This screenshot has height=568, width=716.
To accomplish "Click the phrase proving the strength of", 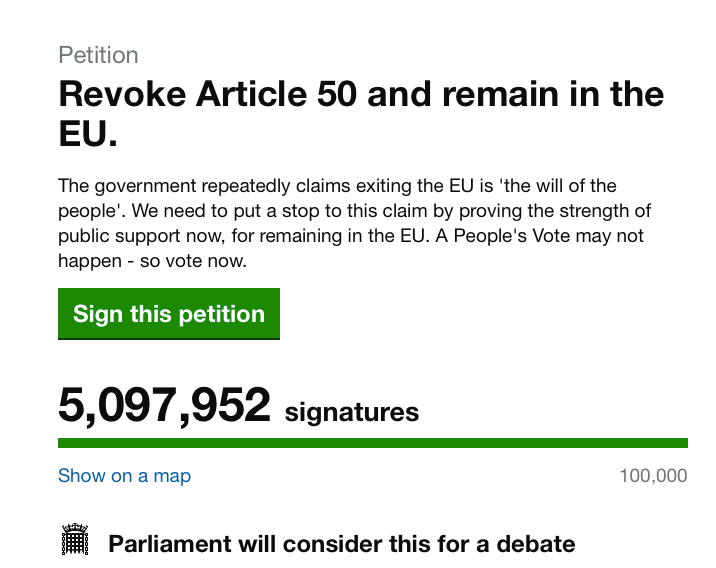I will (555, 211).
